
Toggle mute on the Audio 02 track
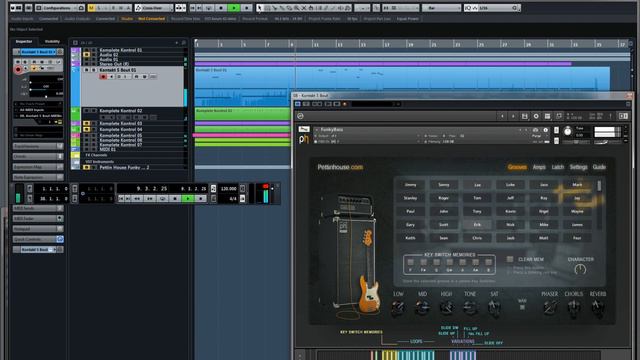pyautogui.click(x=87, y=55)
